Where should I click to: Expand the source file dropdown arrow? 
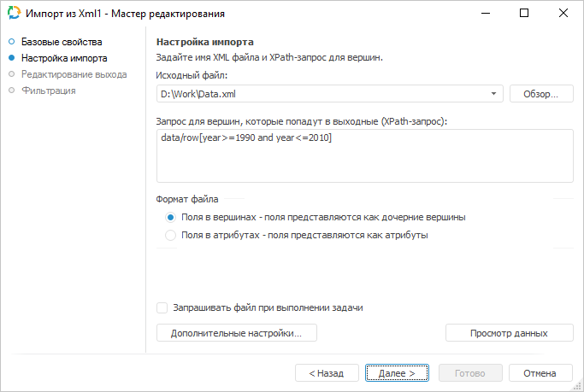point(495,93)
